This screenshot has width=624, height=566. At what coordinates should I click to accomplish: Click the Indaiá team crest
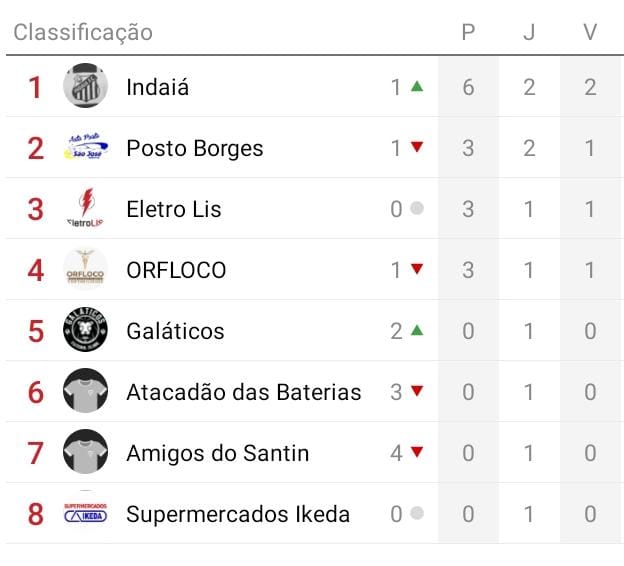[85, 86]
